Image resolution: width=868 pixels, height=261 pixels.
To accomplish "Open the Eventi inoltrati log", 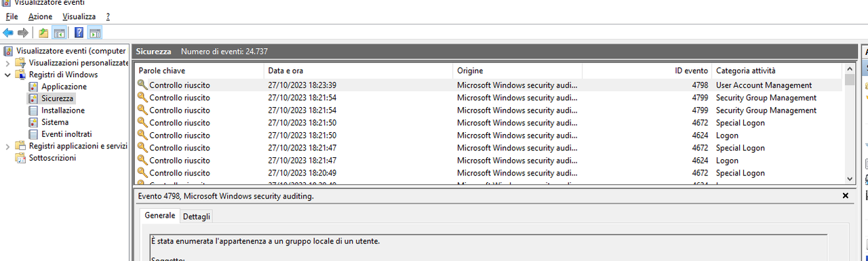I will [x=66, y=134].
